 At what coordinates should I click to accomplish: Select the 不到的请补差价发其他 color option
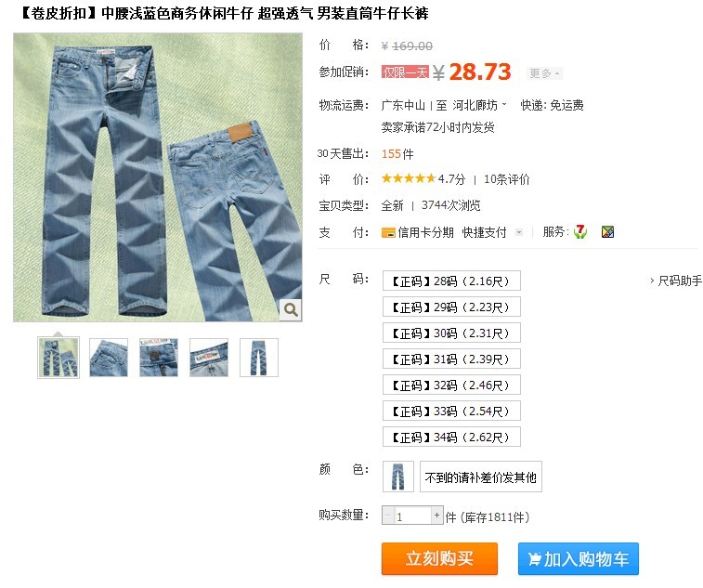pyautogui.click(x=481, y=477)
